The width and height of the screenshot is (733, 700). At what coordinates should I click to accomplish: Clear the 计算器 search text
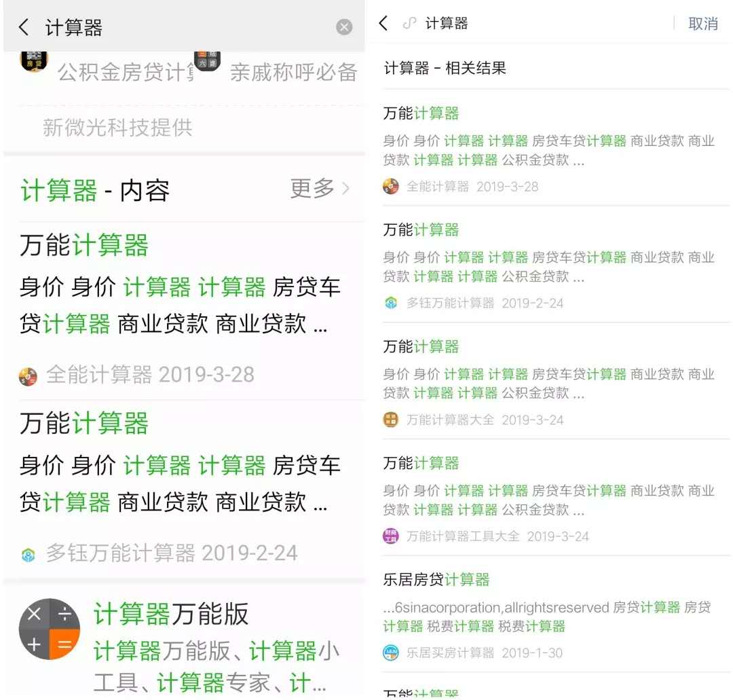(x=344, y=27)
